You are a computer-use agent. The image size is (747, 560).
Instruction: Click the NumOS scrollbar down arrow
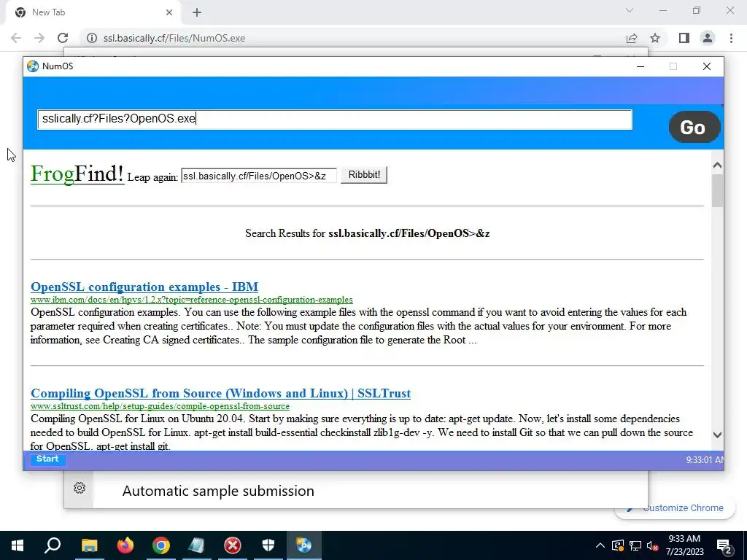pos(717,435)
